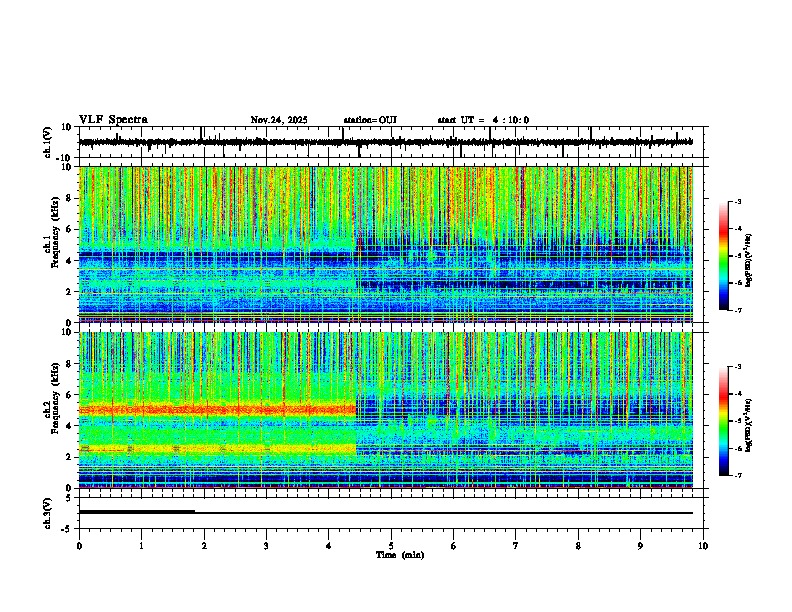Click the ch.2 frequency axis "8" tick label
The width and height of the screenshot is (792, 612).
pyautogui.click(x=70, y=364)
